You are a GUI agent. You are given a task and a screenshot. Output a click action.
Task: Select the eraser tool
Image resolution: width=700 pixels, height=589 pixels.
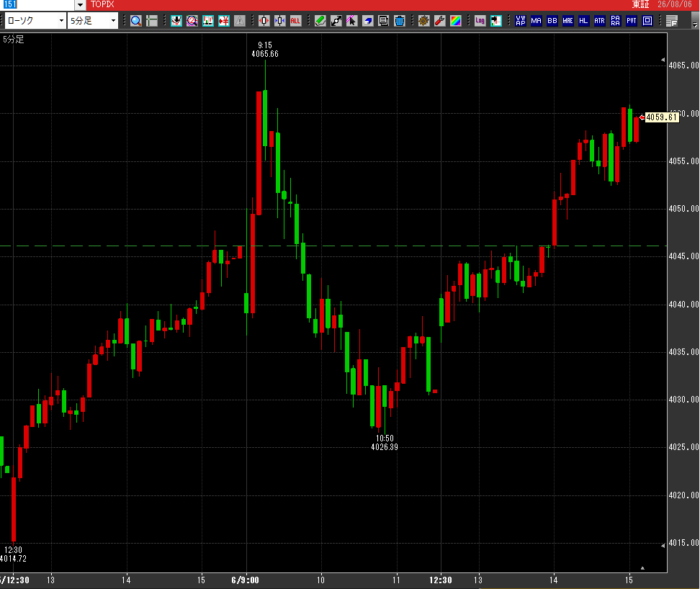(368, 21)
